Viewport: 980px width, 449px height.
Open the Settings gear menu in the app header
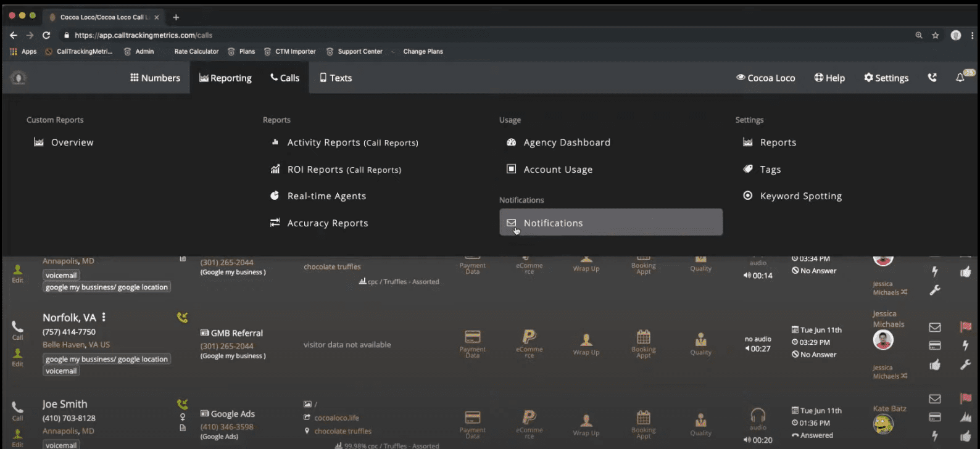886,78
